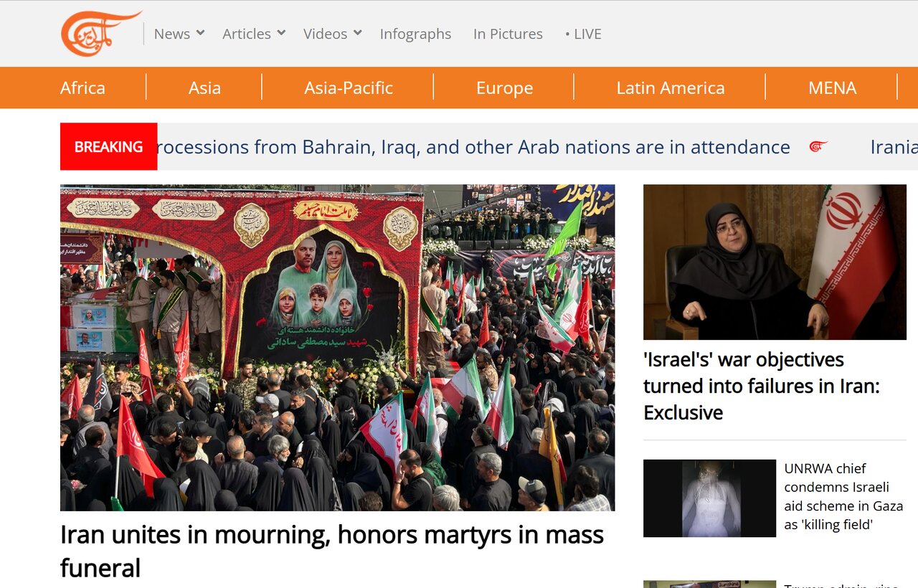
Task: Open the Infographs section
Action: pyautogui.click(x=415, y=34)
